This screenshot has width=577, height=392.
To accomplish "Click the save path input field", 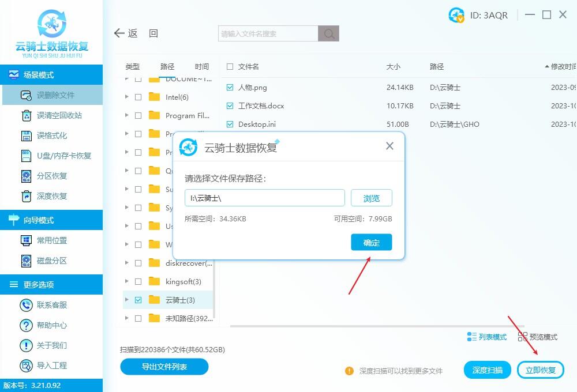I will point(265,198).
